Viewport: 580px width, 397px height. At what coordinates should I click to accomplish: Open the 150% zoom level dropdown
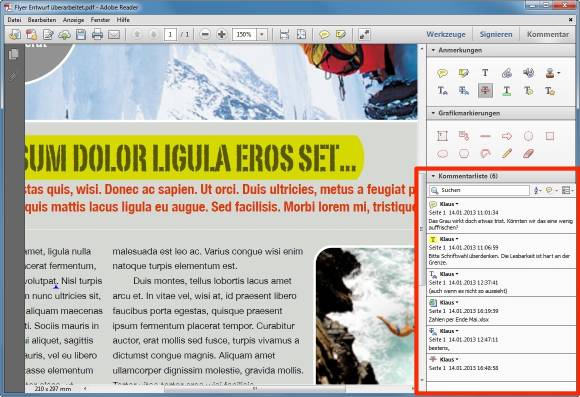(x=262, y=35)
